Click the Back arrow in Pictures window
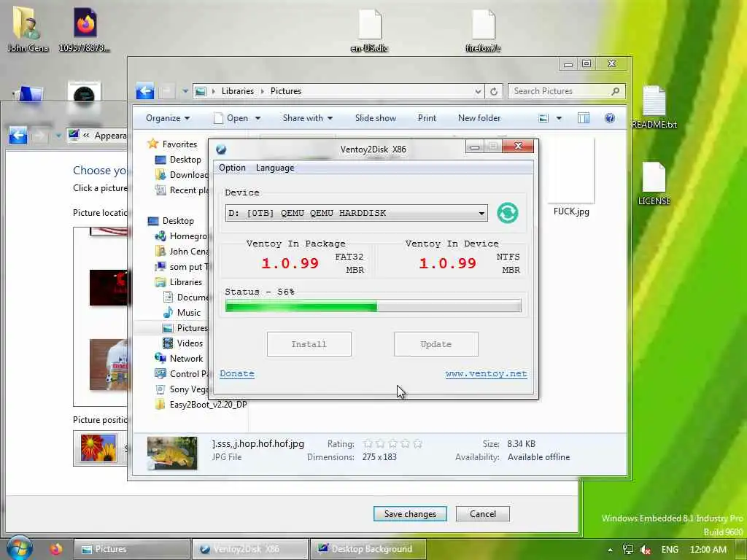Image resolution: width=747 pixels, height=560 pixels. (145, 90)
